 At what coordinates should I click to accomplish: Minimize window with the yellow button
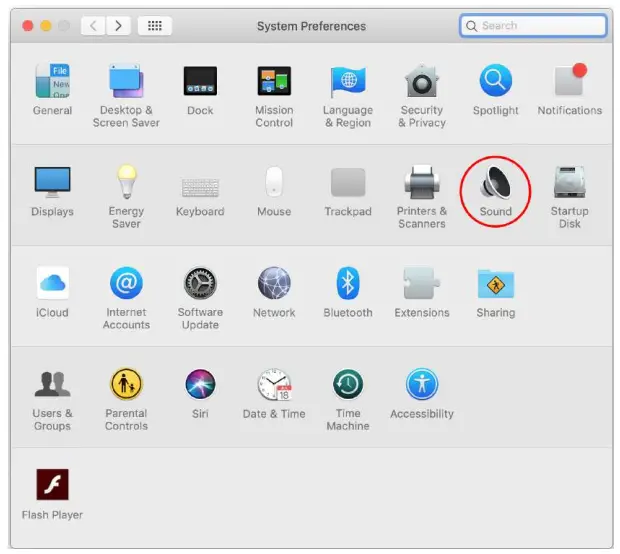pos(46,26)
